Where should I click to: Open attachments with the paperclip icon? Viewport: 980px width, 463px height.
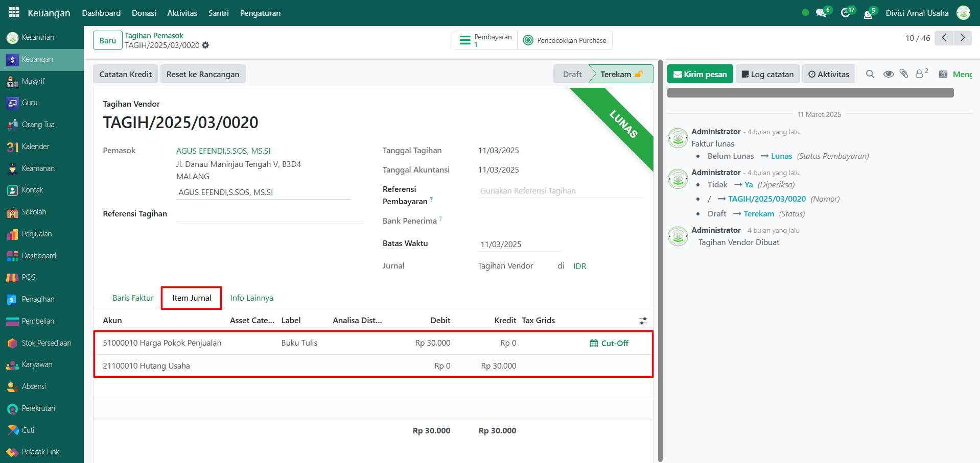click(904, 74)
